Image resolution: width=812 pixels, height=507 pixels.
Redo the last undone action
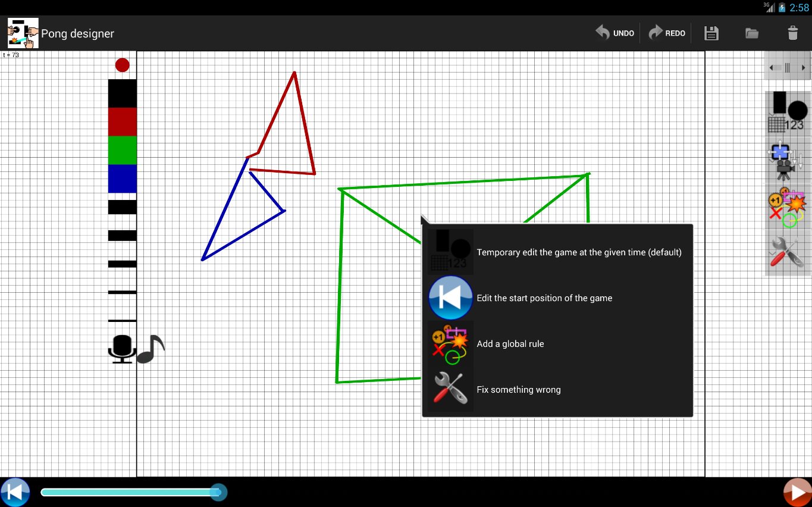667,33
